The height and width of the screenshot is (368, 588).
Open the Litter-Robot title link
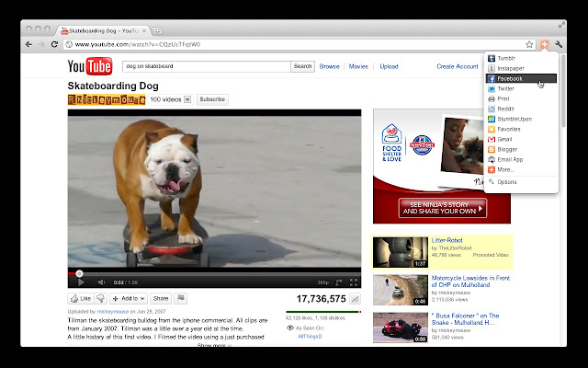tap(447, 240)
